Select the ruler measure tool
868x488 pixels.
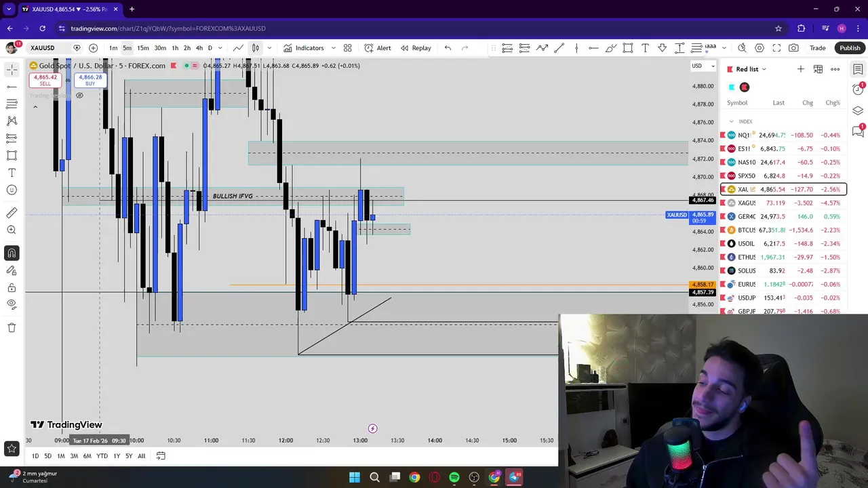[x=12, y=213]
